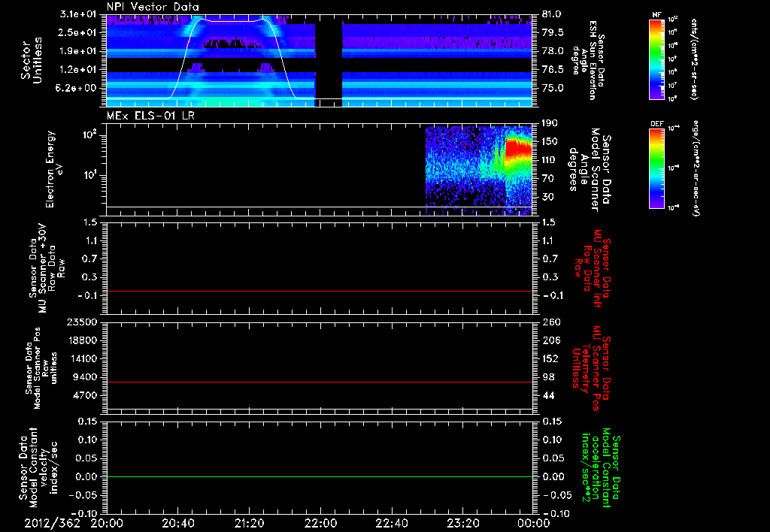Screen dimensions: 770x532
Task: Click the "76.5" sun elevation tick value
Action: [x=553, y=70]
